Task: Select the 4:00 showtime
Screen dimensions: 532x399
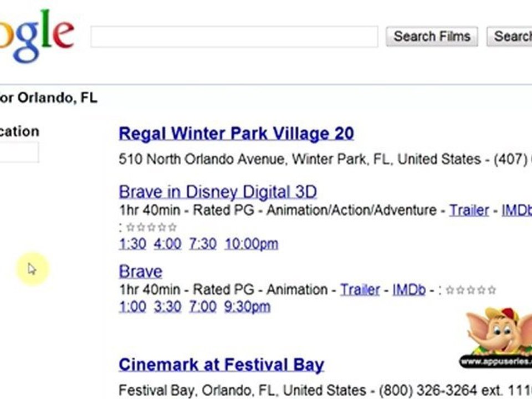Action: click(x=167, y=244)
